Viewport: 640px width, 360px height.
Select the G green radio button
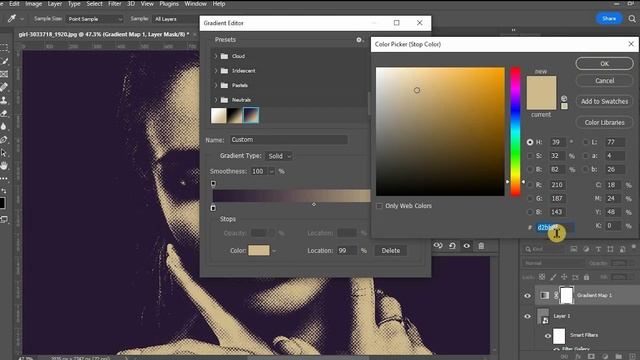[x=530, y=198]
